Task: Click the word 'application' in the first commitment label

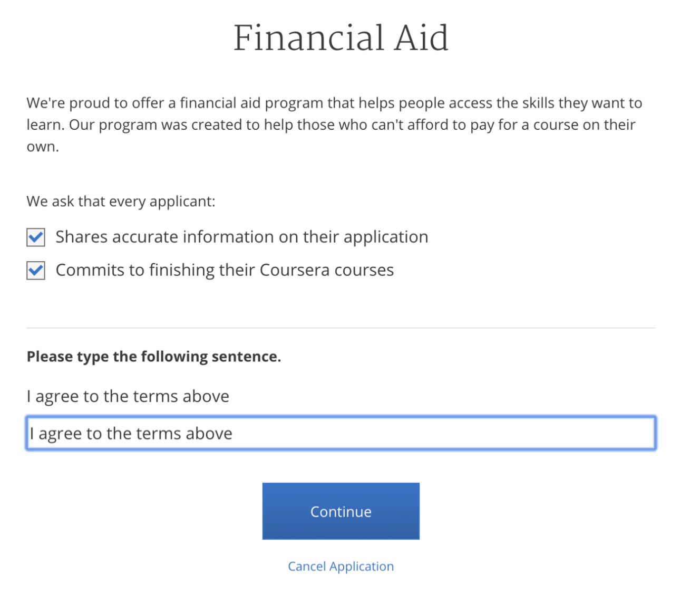Action: click(386, 237)
